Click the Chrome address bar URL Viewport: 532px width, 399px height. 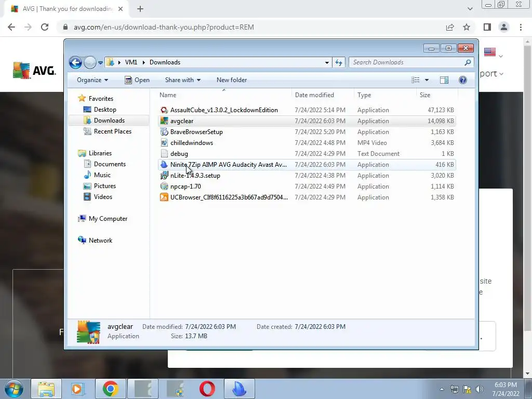(164, 27)
